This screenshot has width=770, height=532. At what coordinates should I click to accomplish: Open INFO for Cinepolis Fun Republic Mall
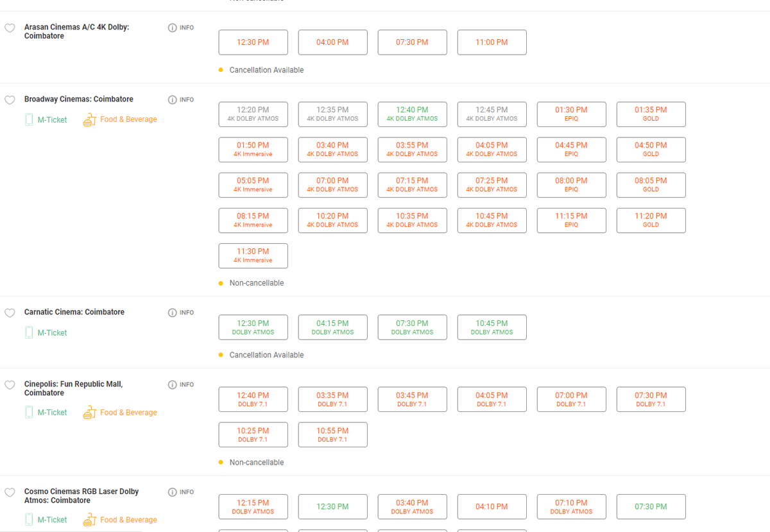[x=181, y=384]
